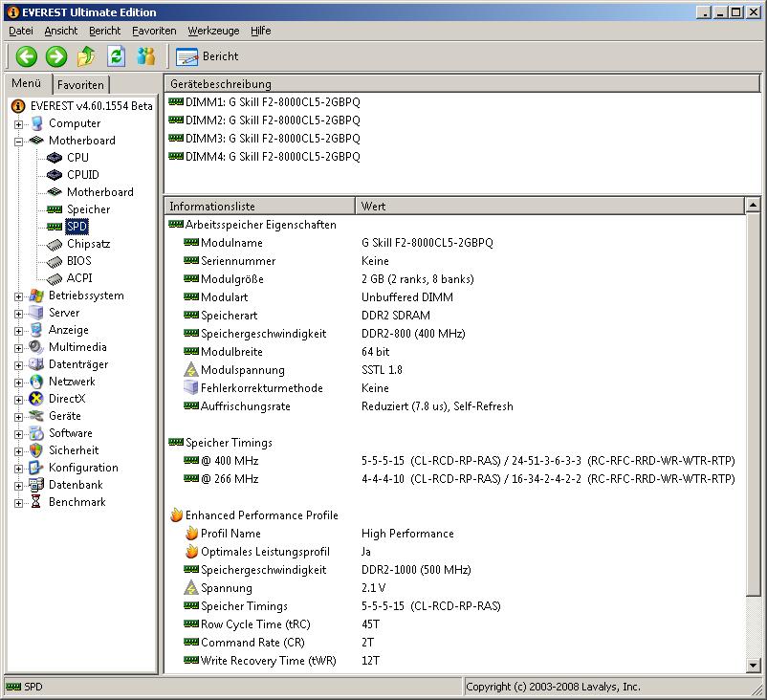The height and width of the screenshot is (700, 767).
Task: Select DIMM2: G Skill F2-8000CL5-2GBPQ entry
Action: click(264, 120)
